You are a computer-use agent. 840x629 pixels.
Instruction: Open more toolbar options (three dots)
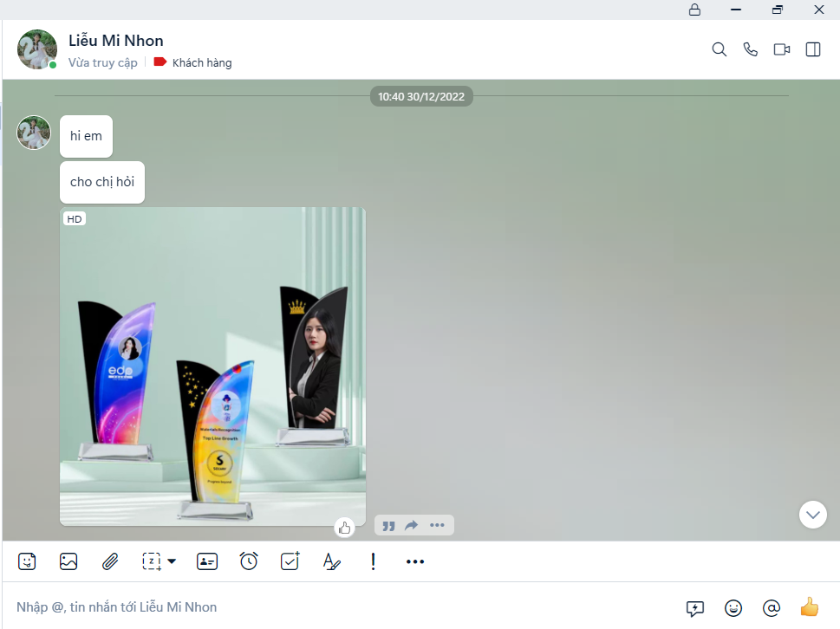pyautogui.click(x=415, y=561)
